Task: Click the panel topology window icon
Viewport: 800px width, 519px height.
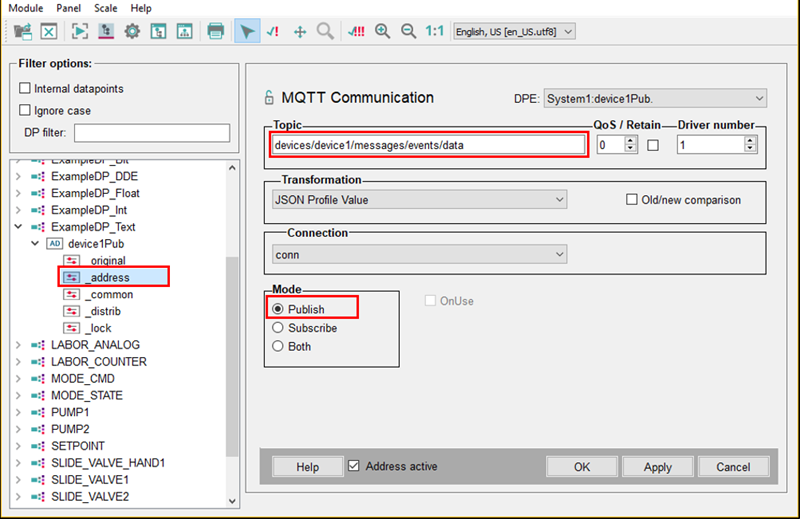Action: tap(159, 32)
